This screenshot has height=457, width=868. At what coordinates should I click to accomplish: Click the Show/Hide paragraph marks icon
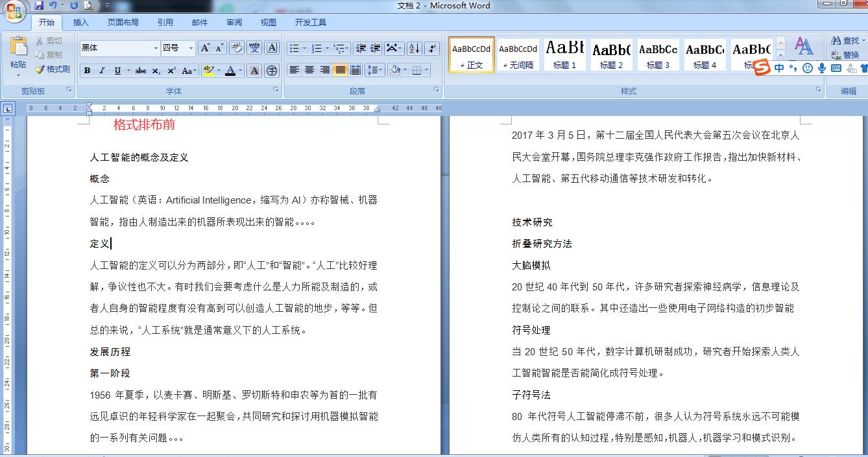click(432, 48)
